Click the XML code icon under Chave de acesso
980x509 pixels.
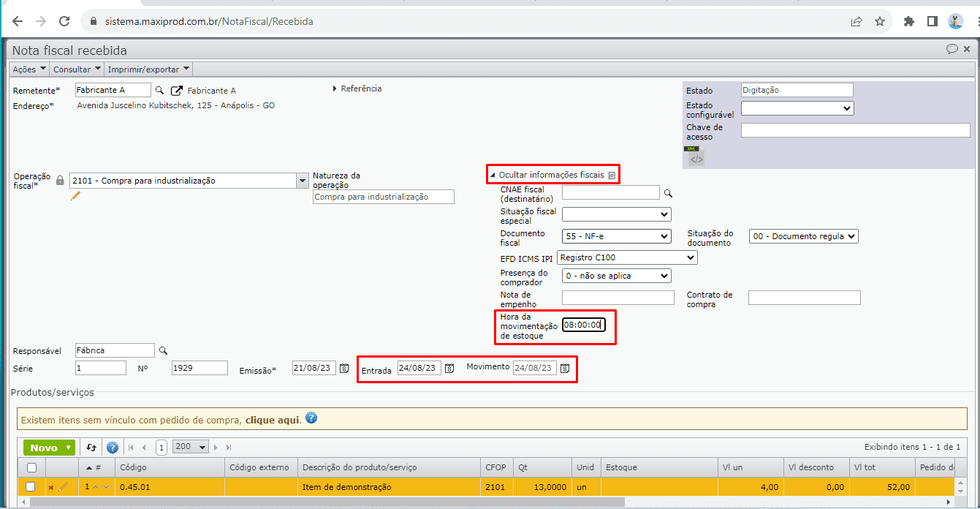[696, 159]
